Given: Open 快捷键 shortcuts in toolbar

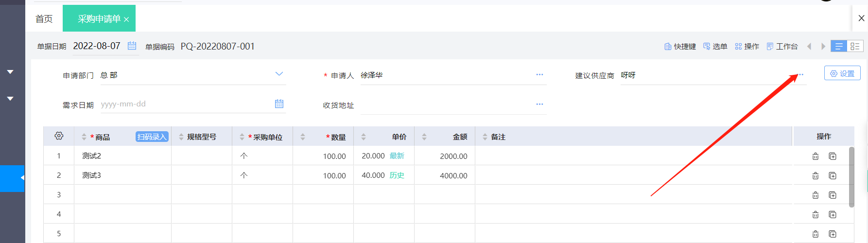Looking at the screenshot, I should [x=680, y=47].
